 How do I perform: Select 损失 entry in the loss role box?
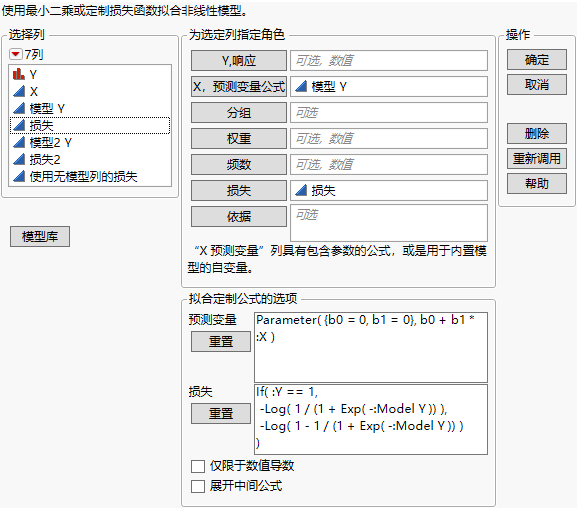pos(389,190)
